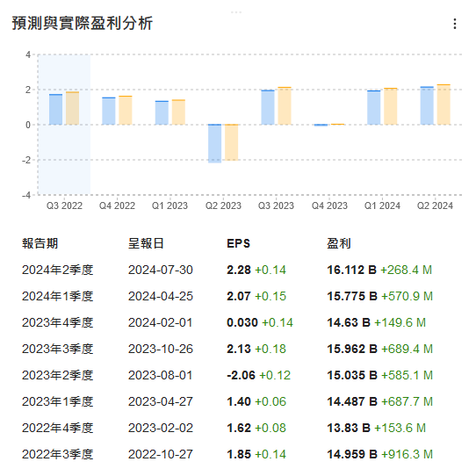Click the EPS column header
Screen dimensions: 476x476
point(239,243)
